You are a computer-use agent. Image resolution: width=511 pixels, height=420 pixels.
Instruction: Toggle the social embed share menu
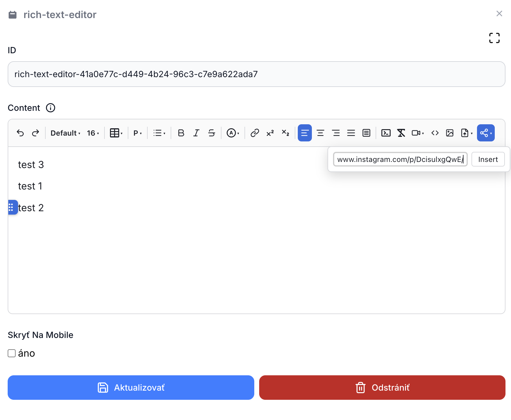(486, 133)
